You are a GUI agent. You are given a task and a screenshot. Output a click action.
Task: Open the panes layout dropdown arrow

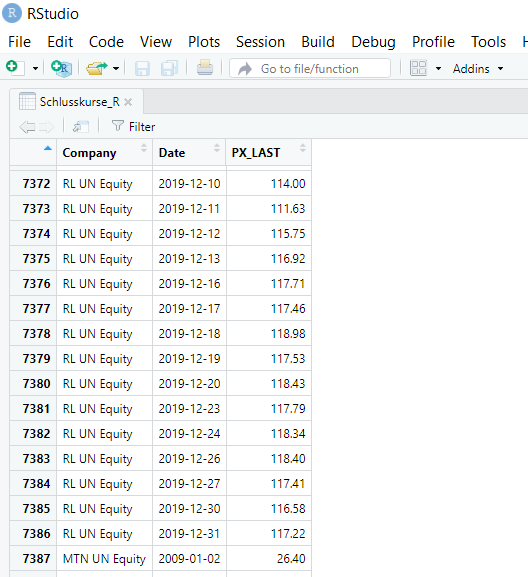click(438, 68)
